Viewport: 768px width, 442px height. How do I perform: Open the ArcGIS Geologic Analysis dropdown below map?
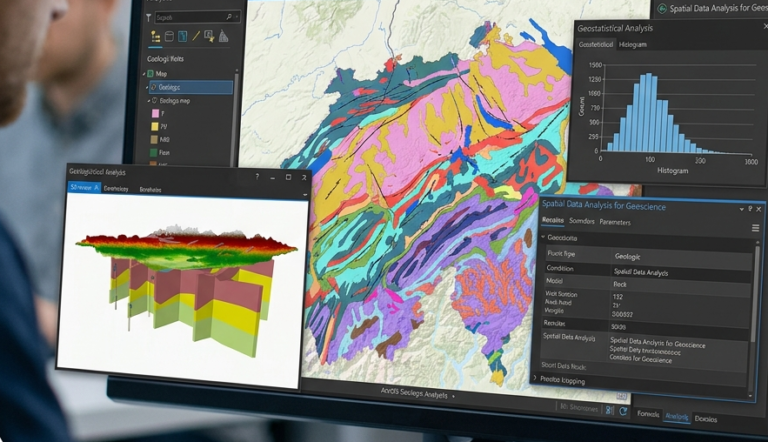(x=454, y=395)
